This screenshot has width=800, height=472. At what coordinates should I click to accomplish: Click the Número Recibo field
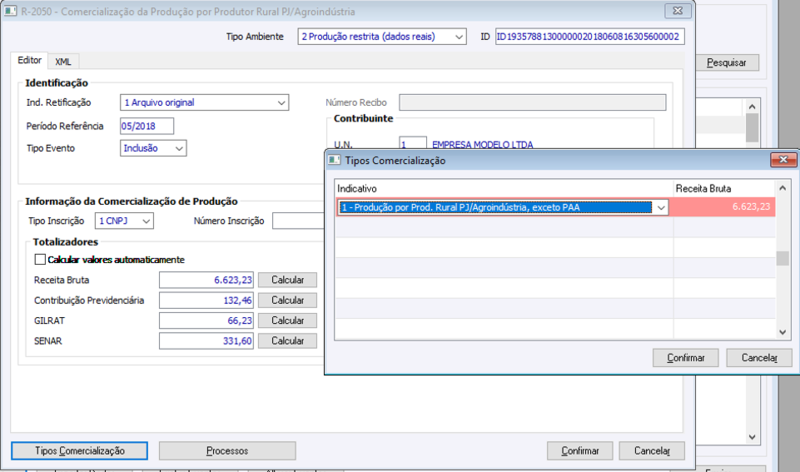tap(533, 103)
